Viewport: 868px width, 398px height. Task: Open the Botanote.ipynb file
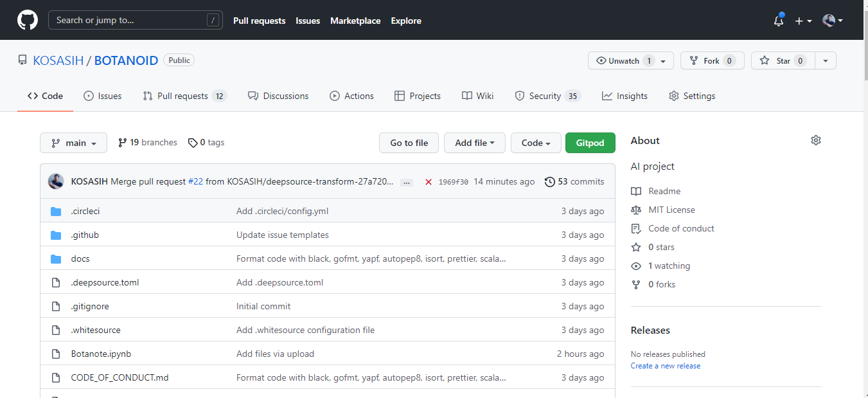101,354
